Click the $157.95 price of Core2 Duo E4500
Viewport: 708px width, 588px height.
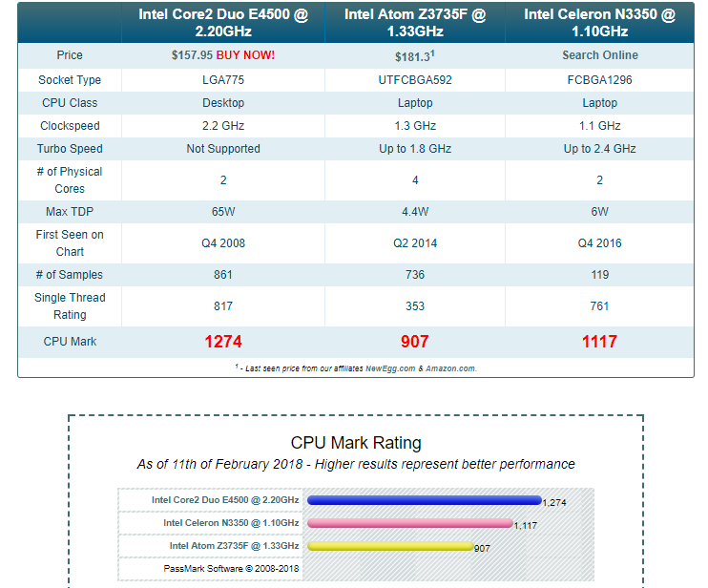pos(192,55)
